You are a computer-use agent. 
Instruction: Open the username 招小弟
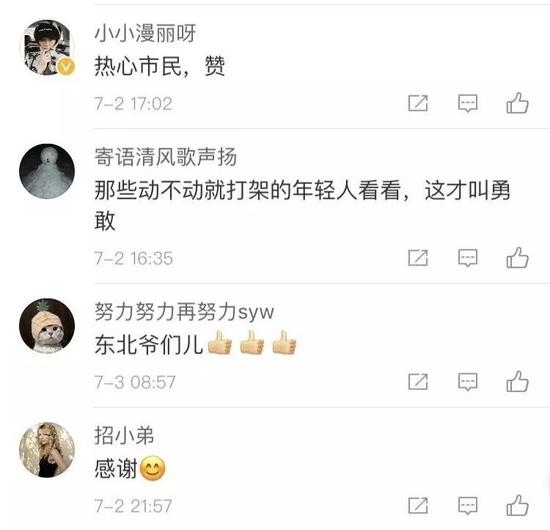click(124, 435)
